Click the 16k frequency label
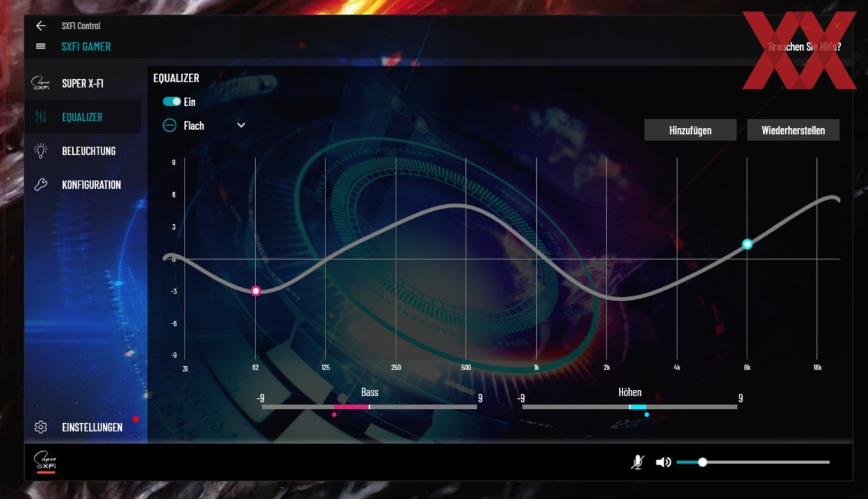The width and height of the screenshot is (868, 499). pos(818,368)
